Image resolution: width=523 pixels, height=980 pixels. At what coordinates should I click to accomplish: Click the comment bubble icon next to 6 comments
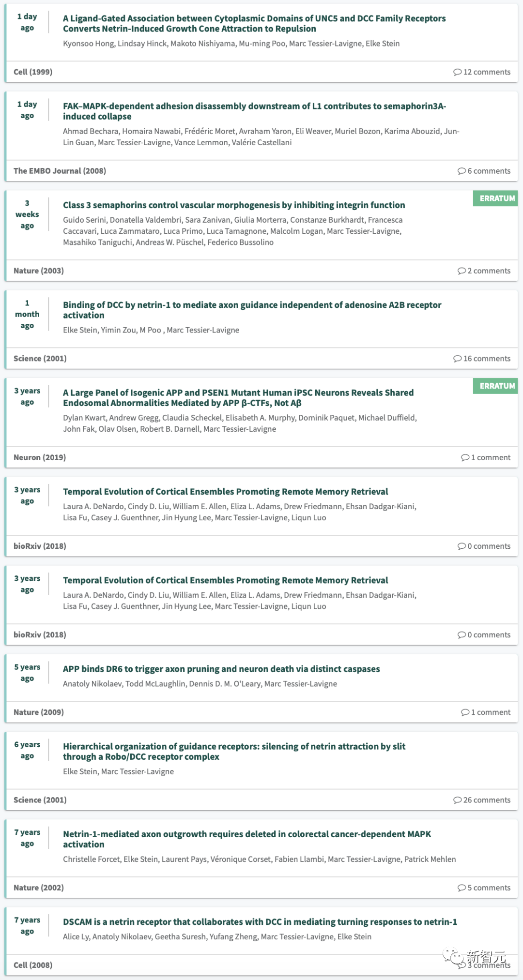(461, 171)
